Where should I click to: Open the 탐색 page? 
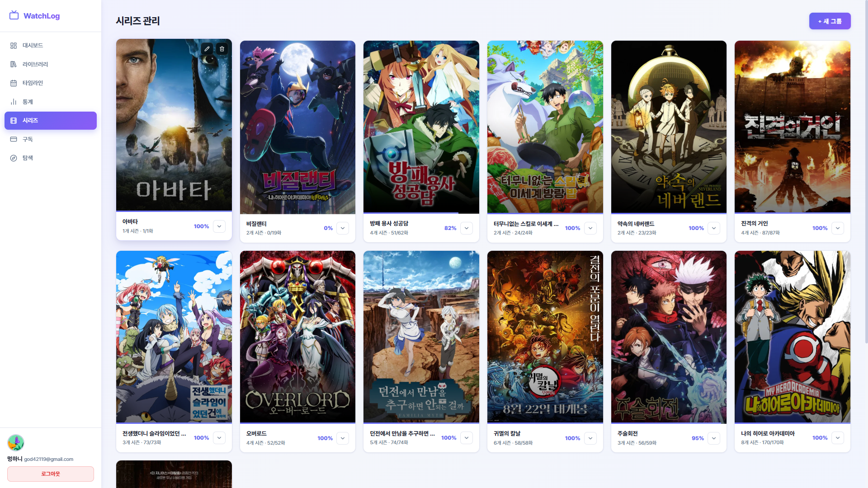click(x=51, y=158)
